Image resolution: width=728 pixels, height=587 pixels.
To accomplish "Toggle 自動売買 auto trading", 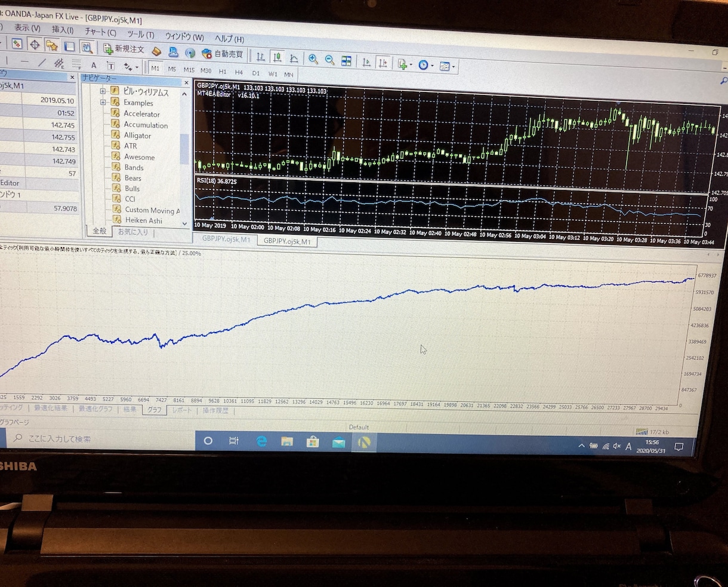I will (x=223, y=54).
